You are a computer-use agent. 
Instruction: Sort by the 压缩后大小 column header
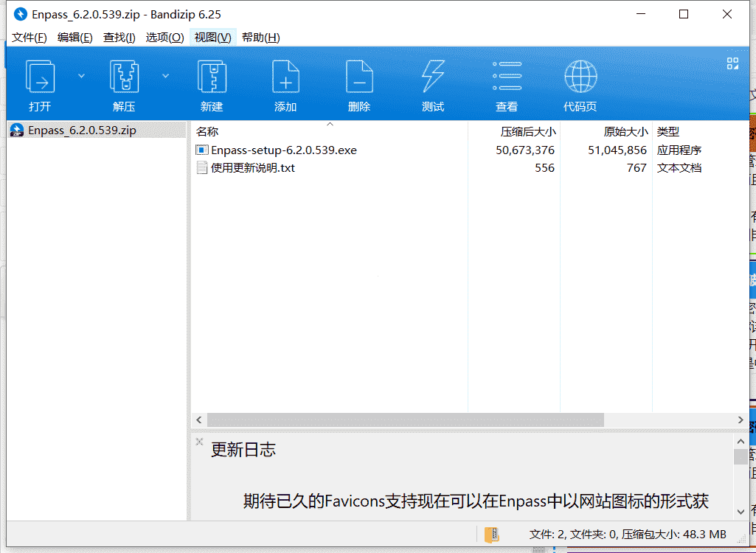[x=514, y=132]
